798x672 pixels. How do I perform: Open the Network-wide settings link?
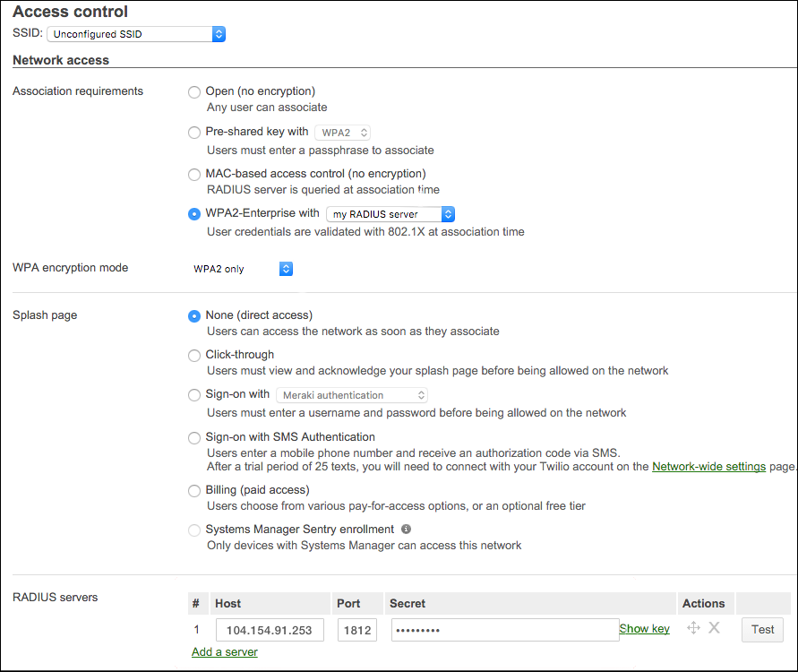[708, 467]
